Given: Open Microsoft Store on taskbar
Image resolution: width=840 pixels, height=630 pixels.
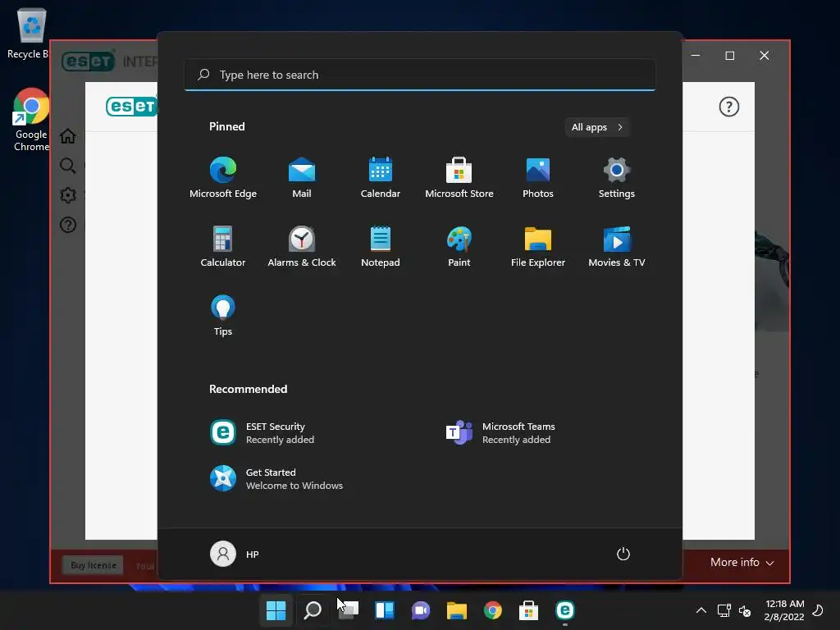Looking at the screenshot, I should click(529, 610).
